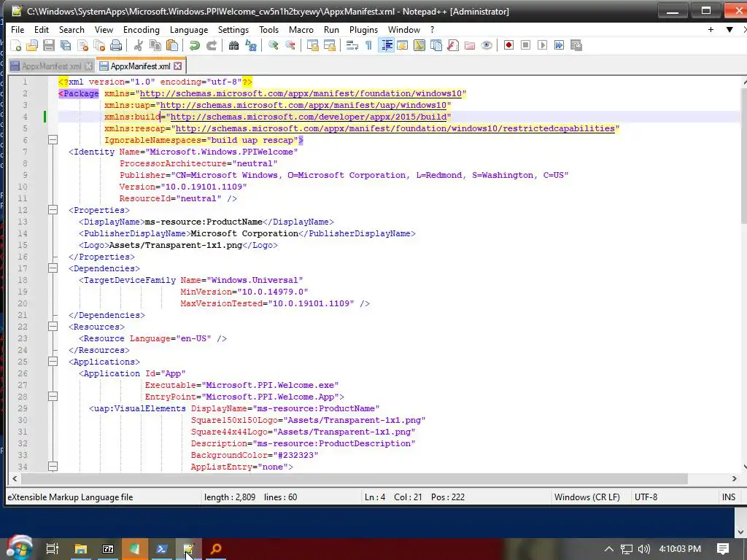Open the Edit menu
The height and width of the screenshot is (560, 747).
[x=42, y=29]
